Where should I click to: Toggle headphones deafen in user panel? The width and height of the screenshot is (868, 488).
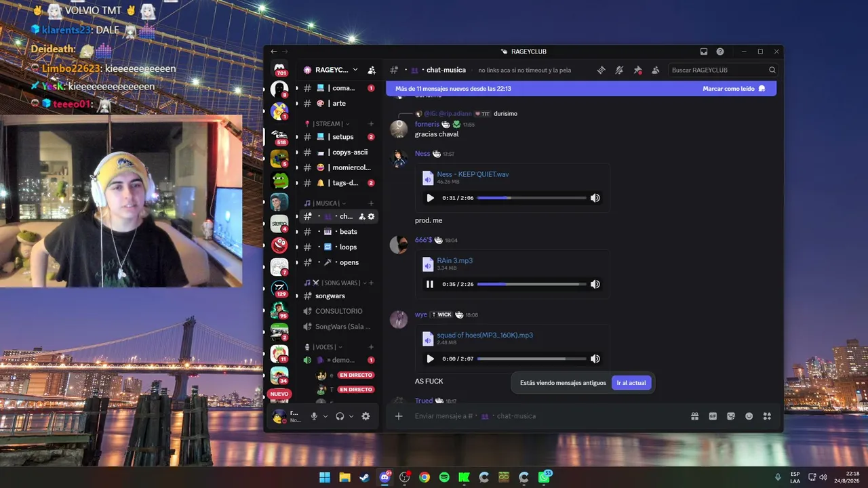pyautogui.click(x=340, y=416)
